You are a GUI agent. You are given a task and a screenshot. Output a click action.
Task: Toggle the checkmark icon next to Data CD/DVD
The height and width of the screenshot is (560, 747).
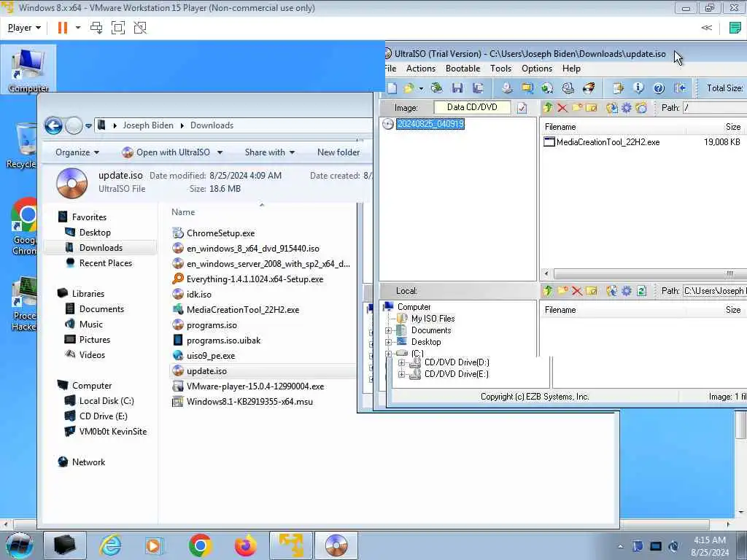pyautogui.click(x=522, y=108)
